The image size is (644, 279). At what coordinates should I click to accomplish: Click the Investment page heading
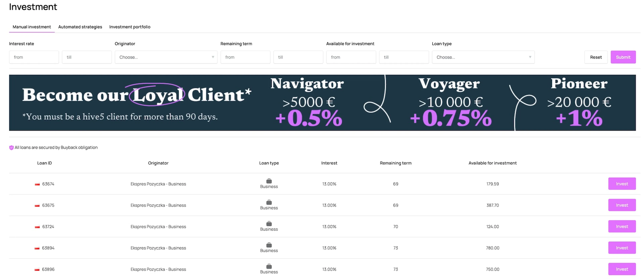point(33,7)
